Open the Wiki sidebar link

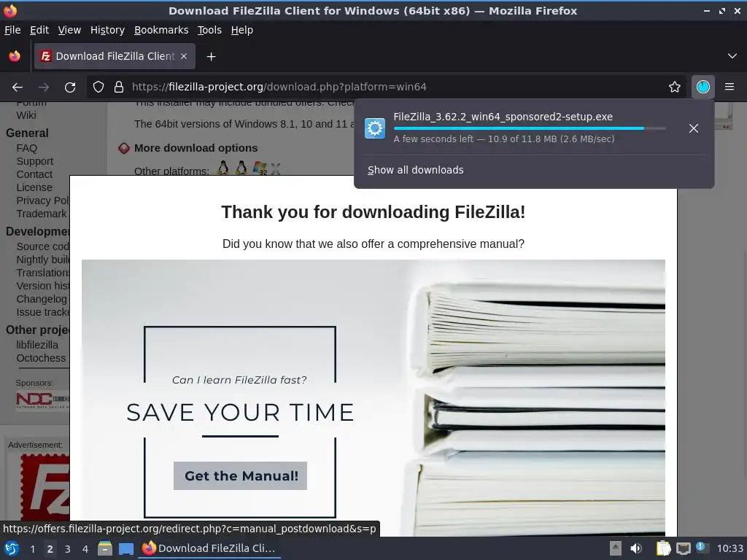(26, 115)
